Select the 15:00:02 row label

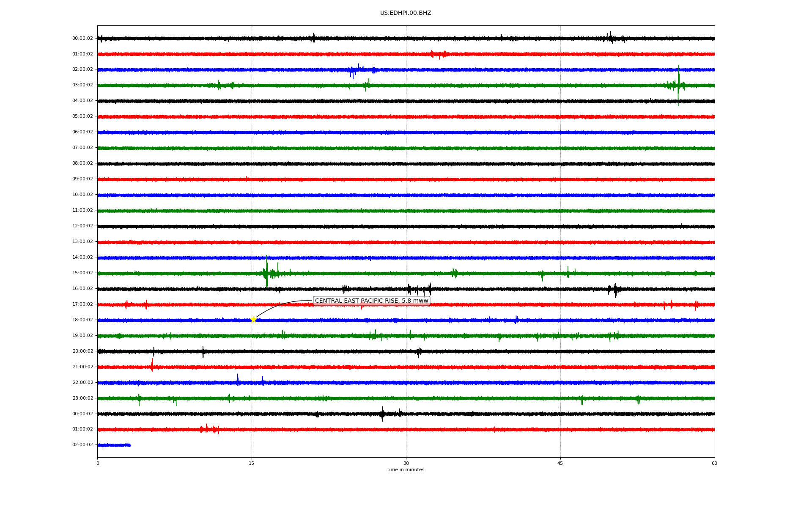click(82, 273)
